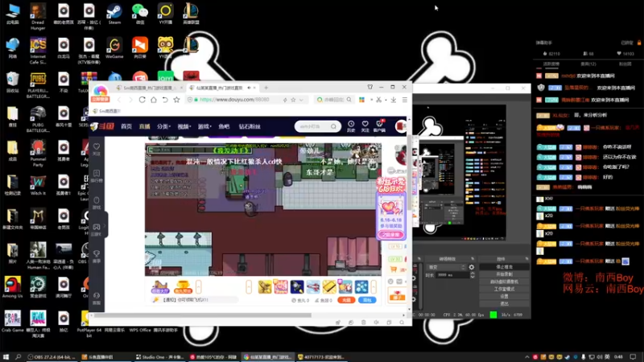Click the browser search engine box

point(333,100)
